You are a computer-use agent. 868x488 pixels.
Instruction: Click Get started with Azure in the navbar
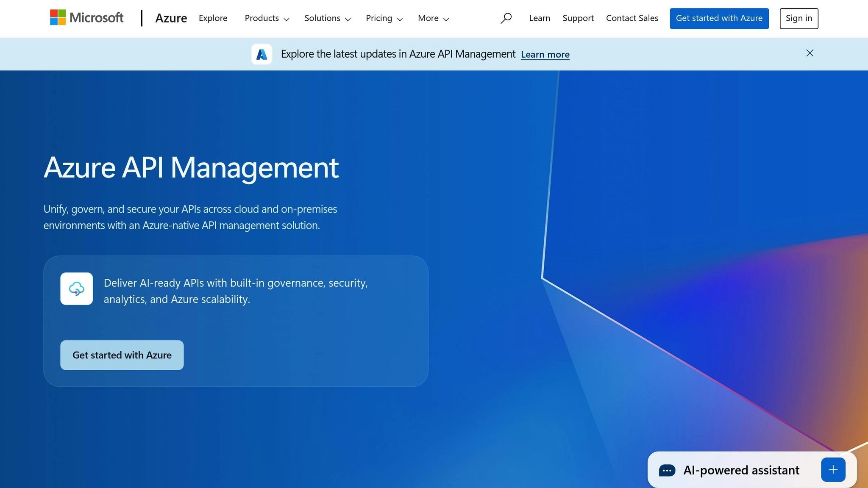(x=719, y=18)
